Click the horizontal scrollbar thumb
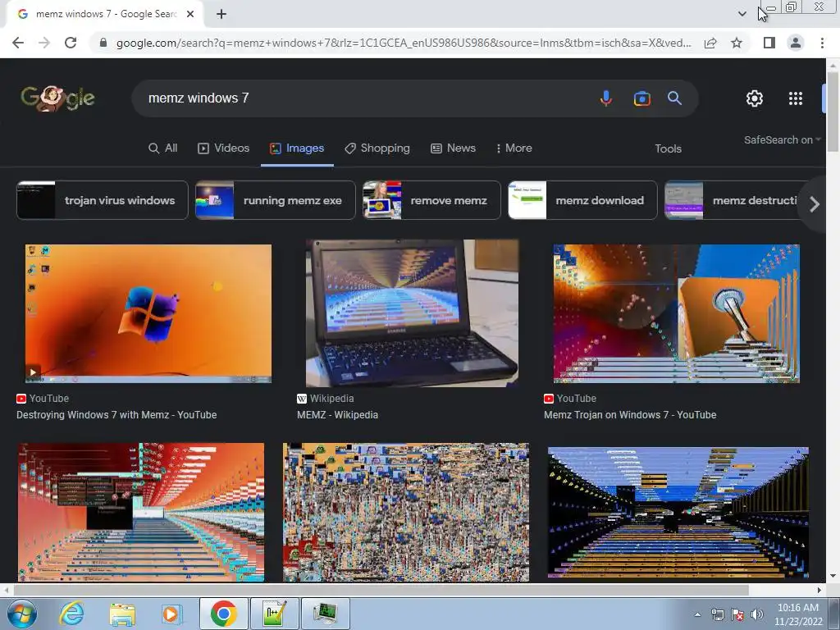 coord(381,590)
